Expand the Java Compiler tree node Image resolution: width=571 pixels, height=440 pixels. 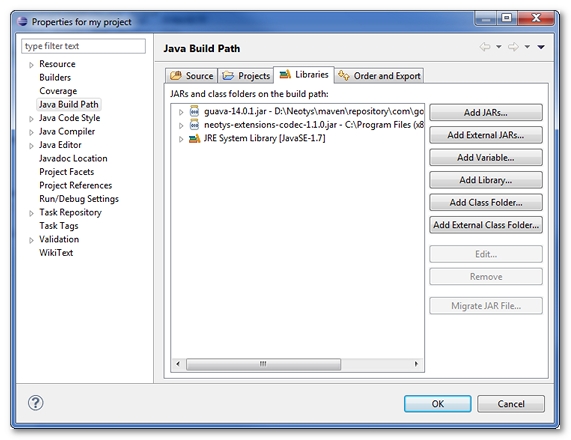point(31,132)
